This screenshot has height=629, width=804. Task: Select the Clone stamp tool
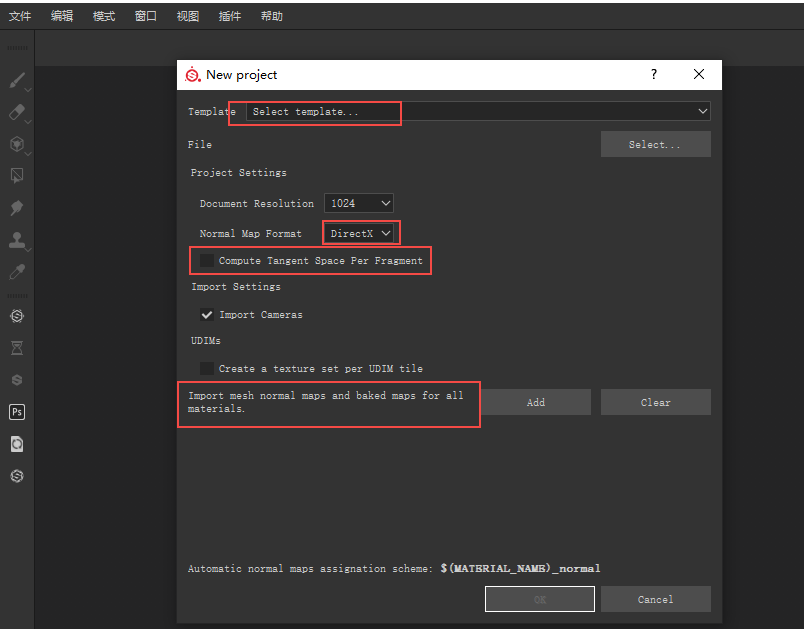click(17, 239)
